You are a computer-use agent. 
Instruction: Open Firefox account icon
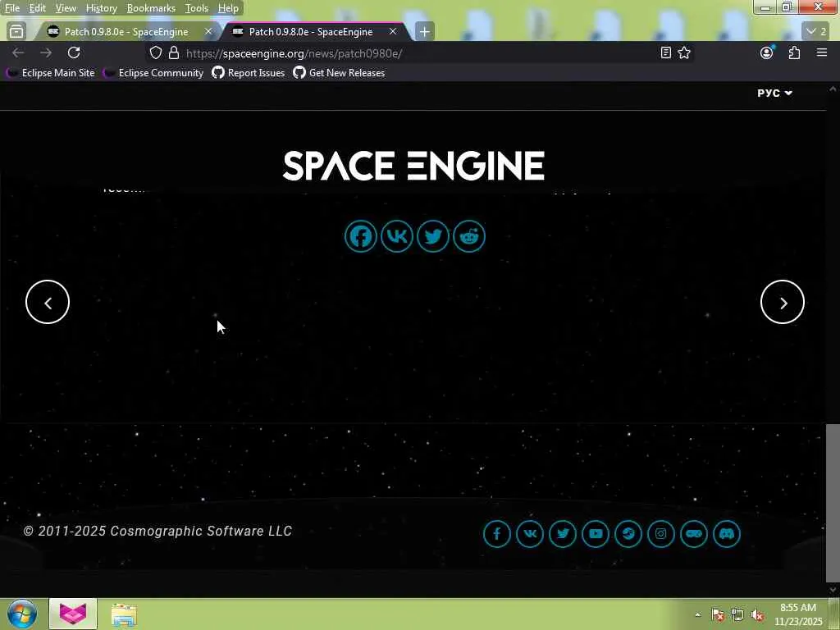pos(767,52)
